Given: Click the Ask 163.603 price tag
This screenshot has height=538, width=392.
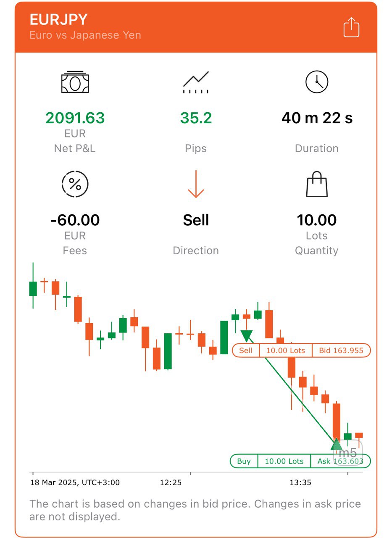Looking at the screenshot, I should click(341, 461).
